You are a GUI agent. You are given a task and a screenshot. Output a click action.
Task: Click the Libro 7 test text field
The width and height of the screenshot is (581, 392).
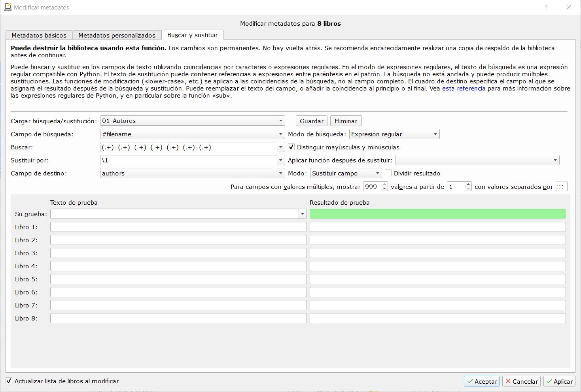[x=178, y=305]
